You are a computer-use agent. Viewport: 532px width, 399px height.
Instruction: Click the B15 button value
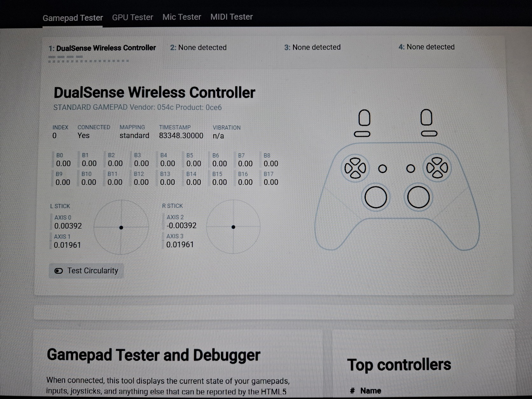pos(220,182)
